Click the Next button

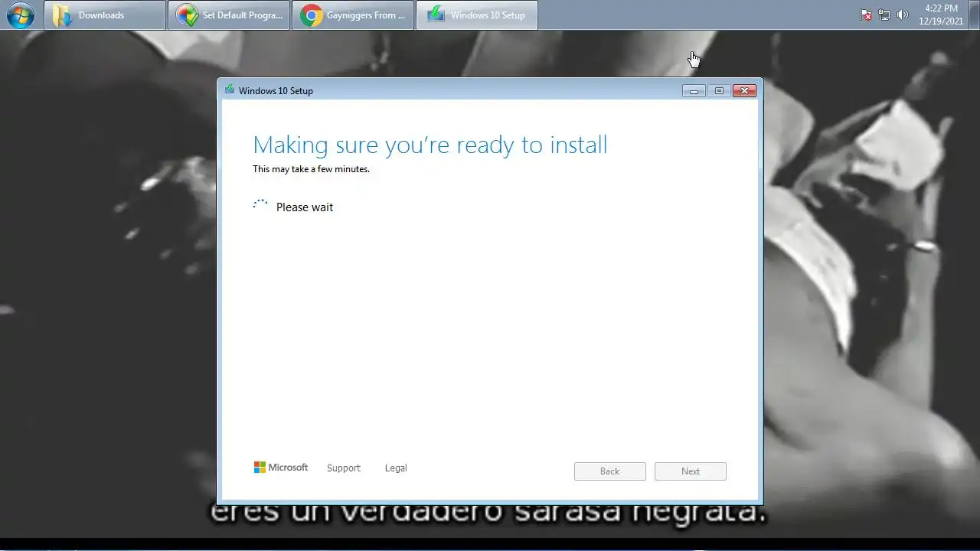pyautogui.click(x=691, y=471)
